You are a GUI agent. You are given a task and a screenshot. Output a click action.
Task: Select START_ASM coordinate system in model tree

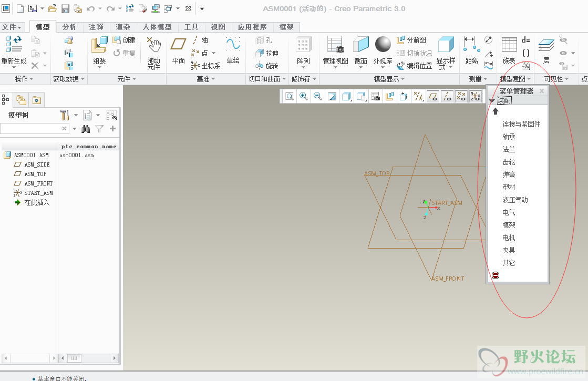39,193
